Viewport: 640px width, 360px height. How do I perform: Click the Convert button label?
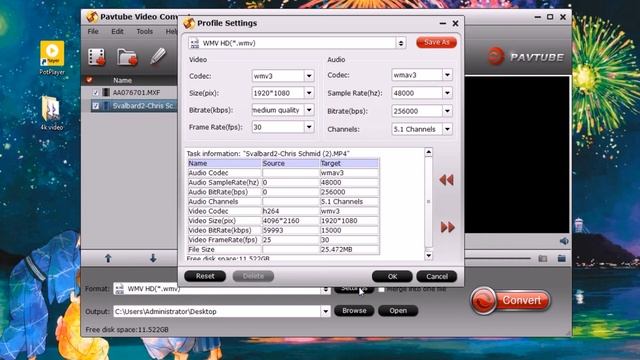[522, 300]
